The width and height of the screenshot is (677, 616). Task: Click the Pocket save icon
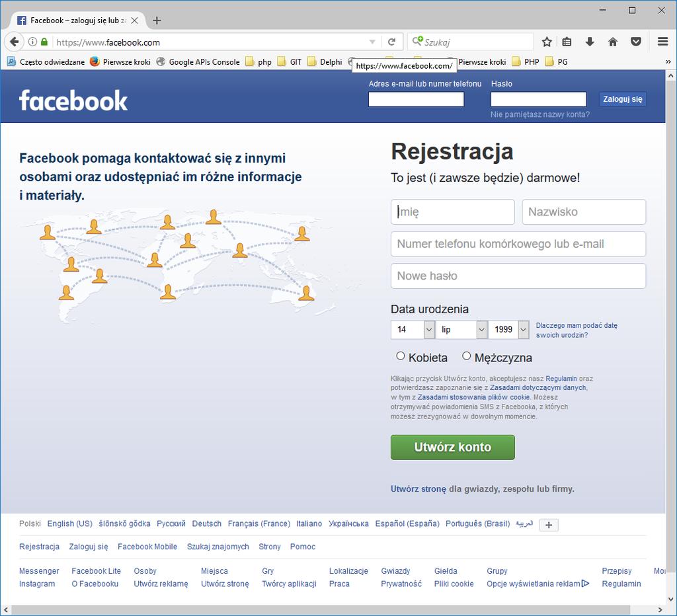636,42
